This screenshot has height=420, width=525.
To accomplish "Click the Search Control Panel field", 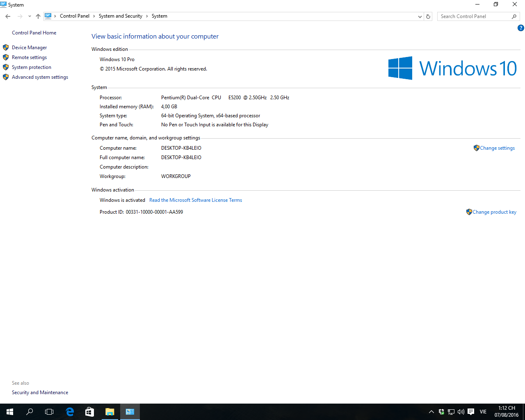I will (x=474, y=16).
